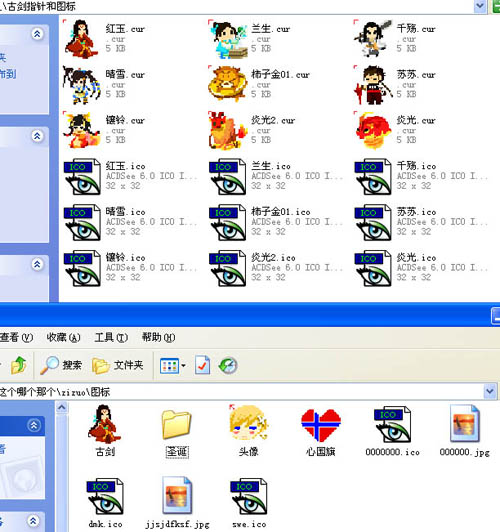Collapse the third task panel in upper window
The width and height of the screenshot is (500, 532).
(37, 264)
